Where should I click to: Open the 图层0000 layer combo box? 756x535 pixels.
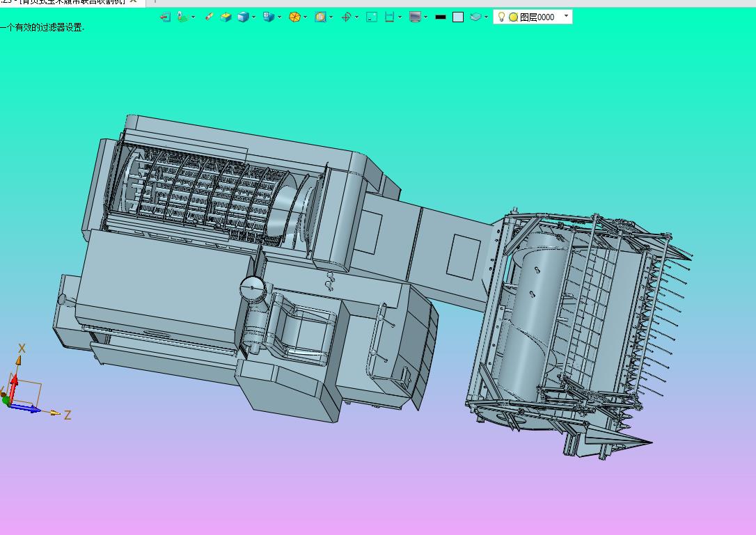click(533, 17)
